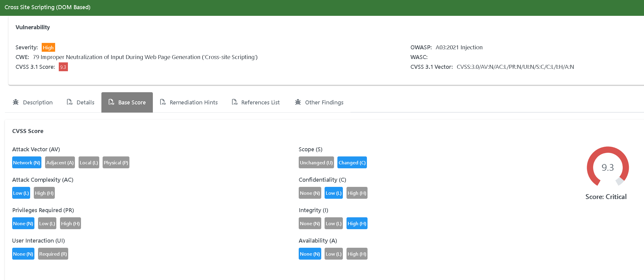Click the orange High severity badge
Image resolution: width=644 pixels, height=280 pixels.
tap(48, 47)
